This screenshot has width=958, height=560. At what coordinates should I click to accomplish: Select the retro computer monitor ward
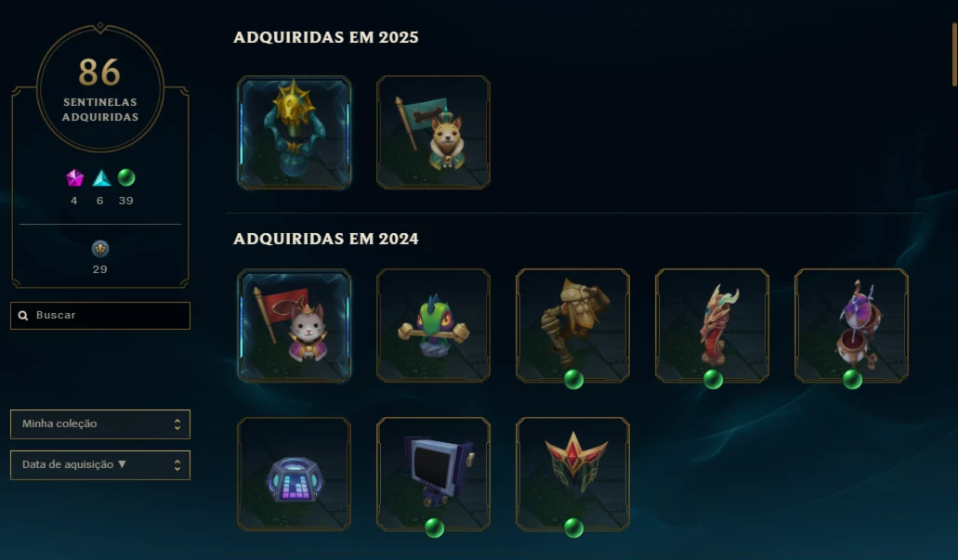pyautogui.click(x=433, y=475)
